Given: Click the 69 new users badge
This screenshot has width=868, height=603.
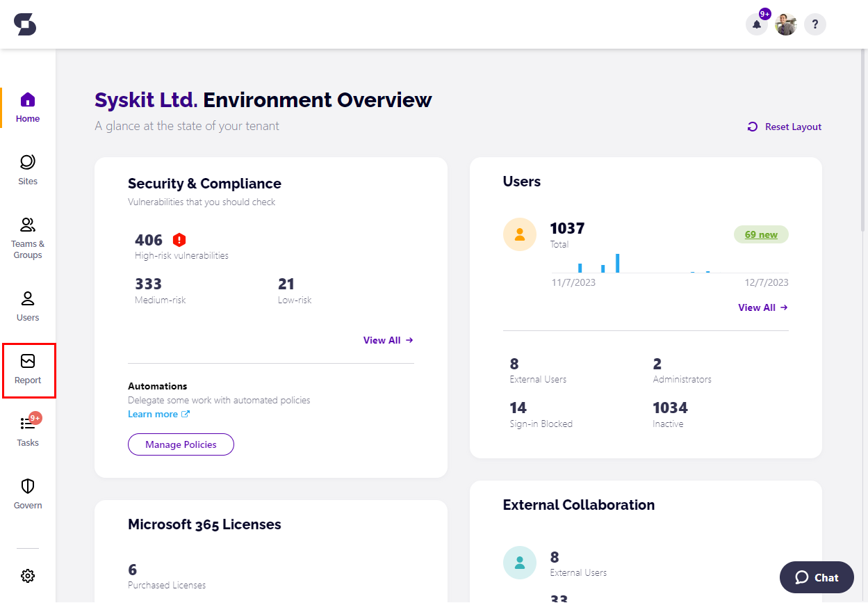Looking at the screenshot, I should (761, 234).
